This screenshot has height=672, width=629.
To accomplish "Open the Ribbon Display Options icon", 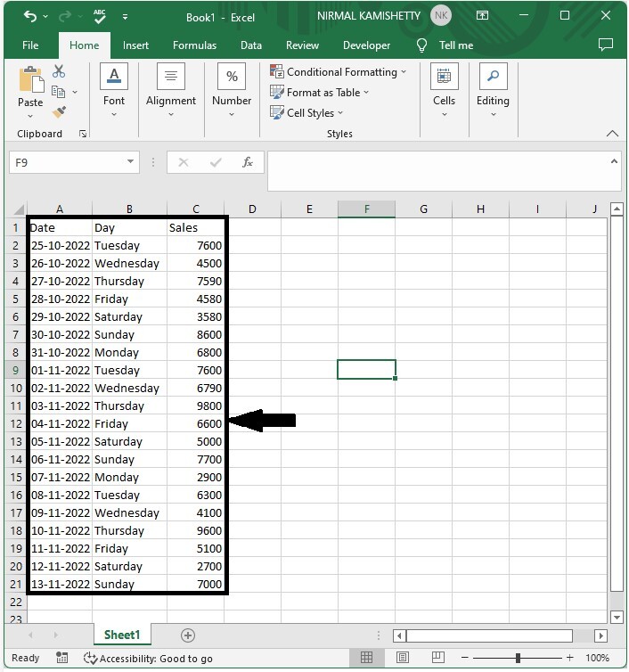I will 482,16.
